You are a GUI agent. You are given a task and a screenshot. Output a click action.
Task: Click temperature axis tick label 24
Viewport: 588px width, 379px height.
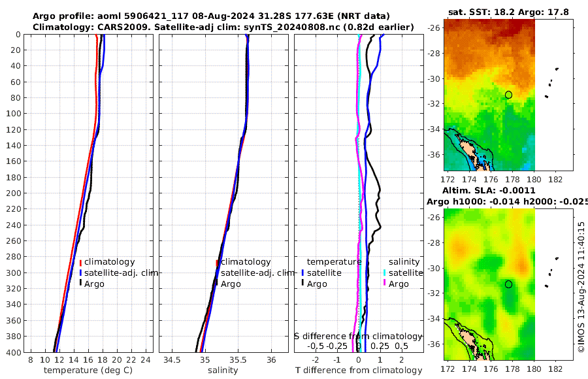click(x=146, y=360)
